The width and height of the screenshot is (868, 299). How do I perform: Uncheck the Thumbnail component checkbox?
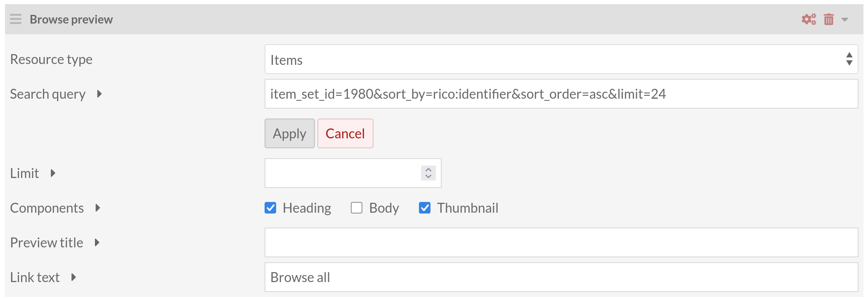click(425, 208)
